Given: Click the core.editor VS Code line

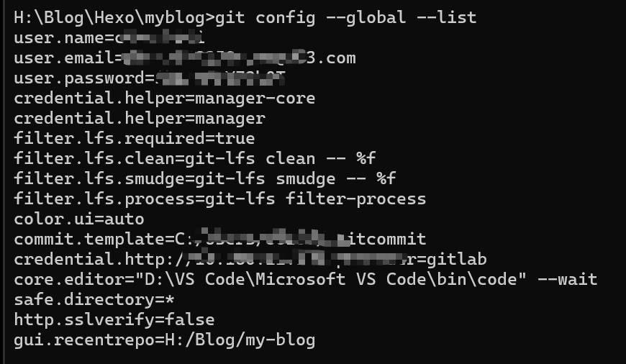Looking at the screenshot, I should tap(306, 279).
